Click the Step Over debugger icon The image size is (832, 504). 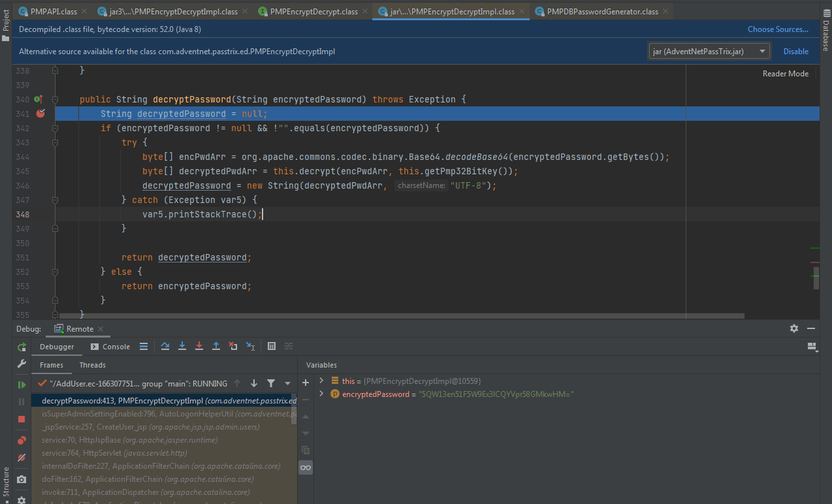coord(165,346)
